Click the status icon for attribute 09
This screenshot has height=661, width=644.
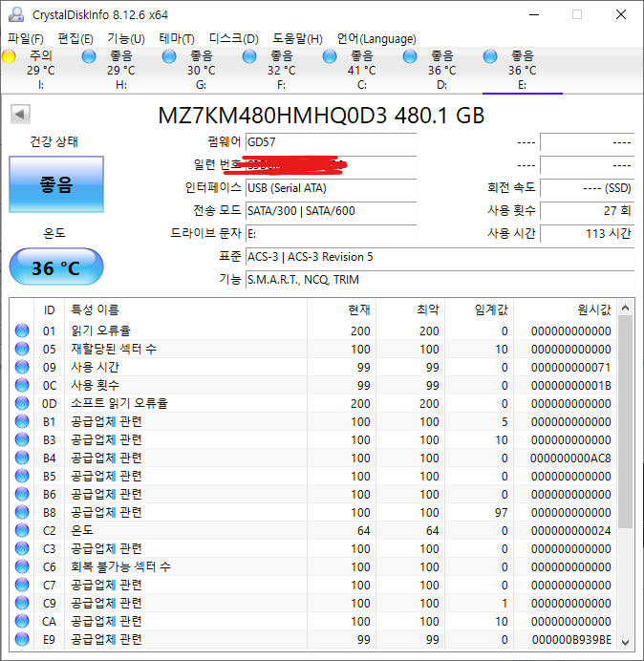click(22, 367)
